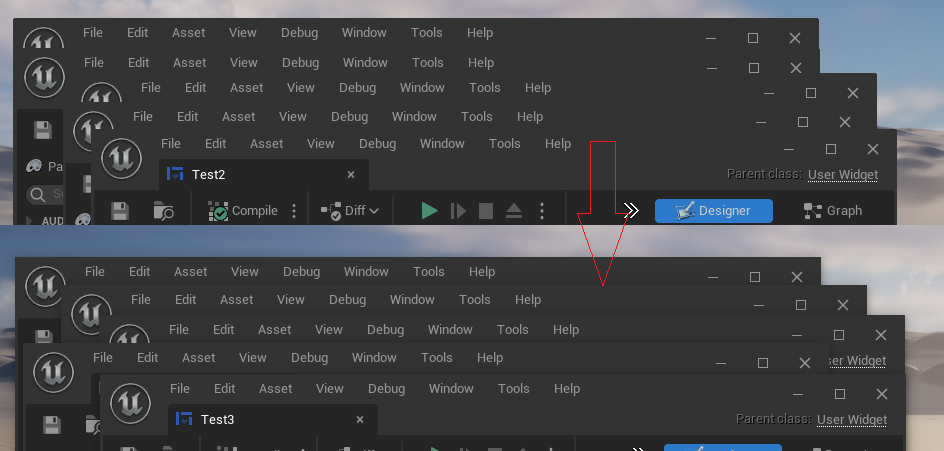944x451 pixels.
Task: Open Edit menu in Test3 window
Action: [x=225, y=388]
